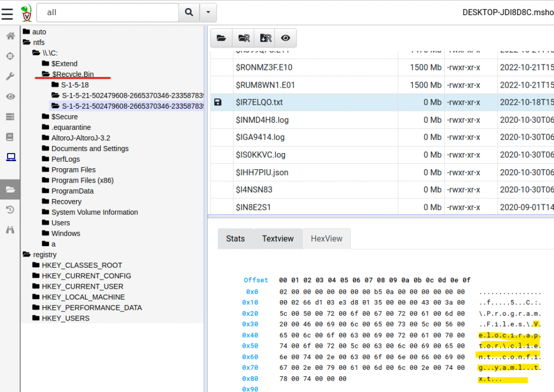Image resolution: width=554 pixels, height=392 pixels.
Task: Click DESKTOP-JDI8D8C host label in header
Action: tap(507, 12)
